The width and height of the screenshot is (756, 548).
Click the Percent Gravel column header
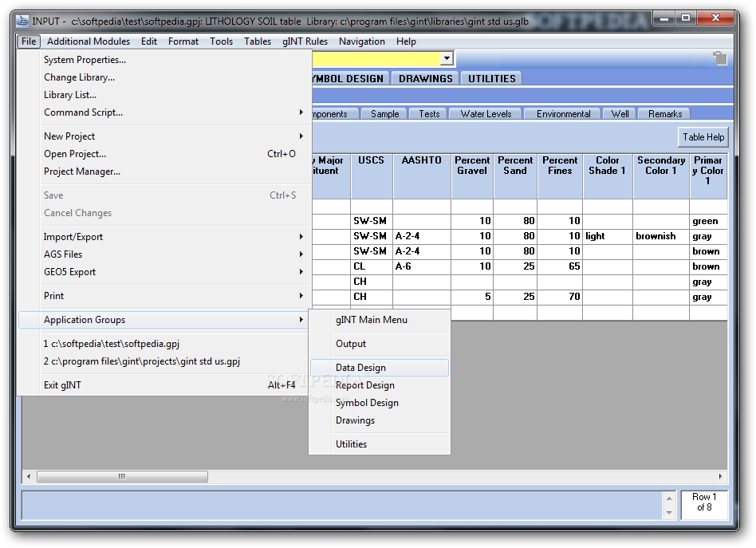coord(472,176)
